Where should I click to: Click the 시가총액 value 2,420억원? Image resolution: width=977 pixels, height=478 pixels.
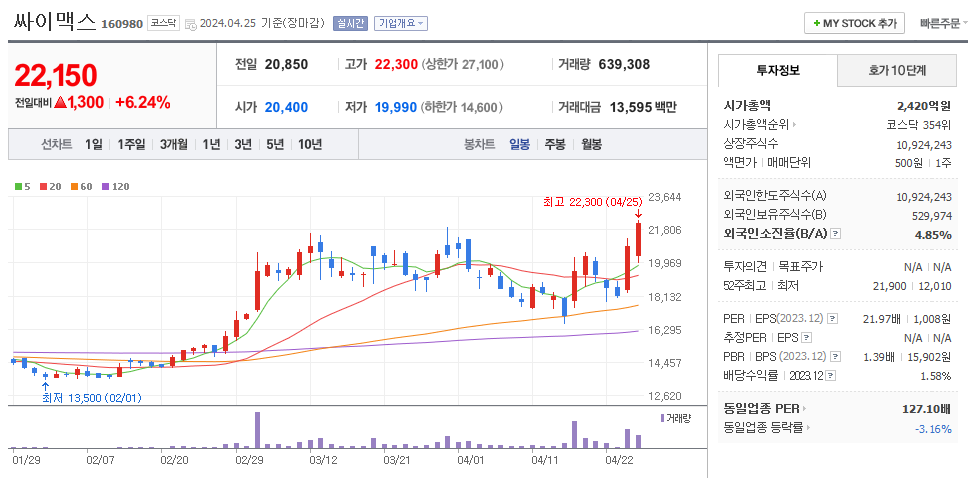[924, 107]
